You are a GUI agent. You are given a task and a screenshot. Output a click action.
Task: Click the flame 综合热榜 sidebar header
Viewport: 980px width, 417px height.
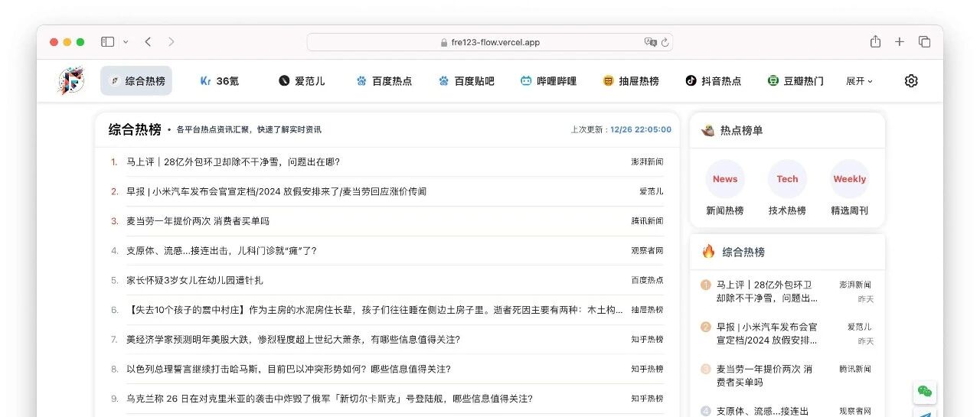click(787, 252)
